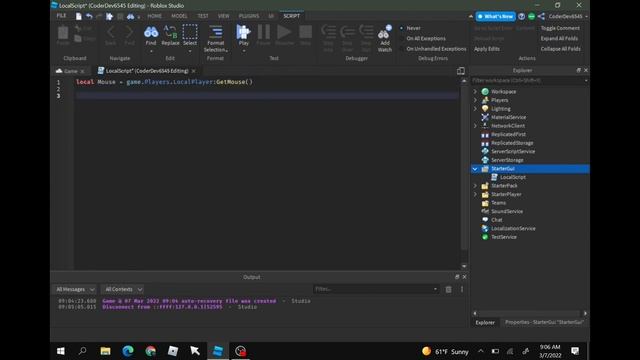Viewport: 640px width, 360px height.
Task: Click the new file icon in quick access bar
Action: coord(78,16)
